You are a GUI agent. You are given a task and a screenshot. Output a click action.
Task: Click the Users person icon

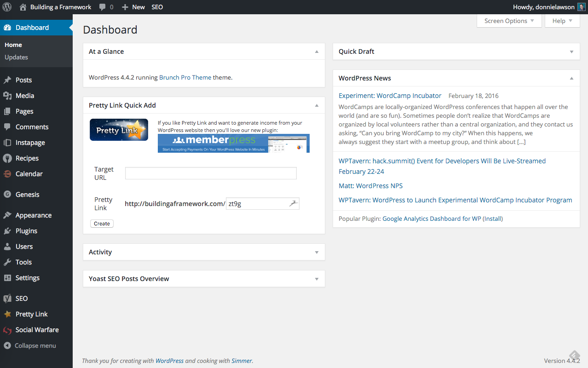click(x=7, y=247)
